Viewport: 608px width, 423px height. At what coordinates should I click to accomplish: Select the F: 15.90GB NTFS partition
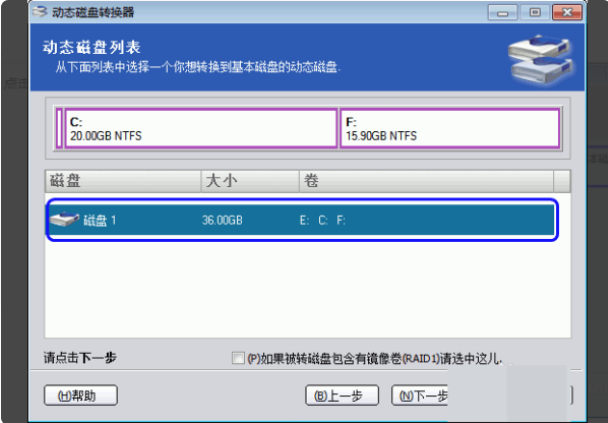[x=450, y=128]
